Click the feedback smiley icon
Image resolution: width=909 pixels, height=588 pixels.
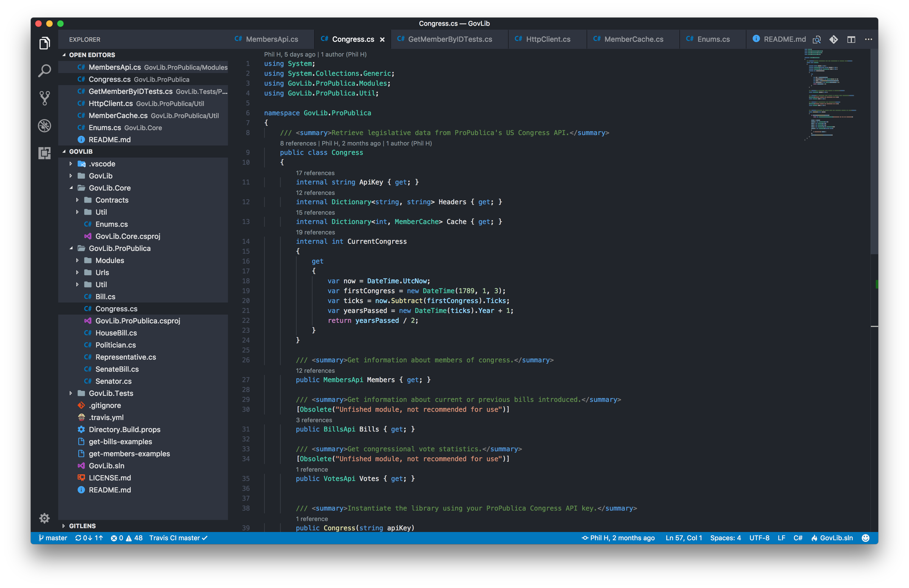(865, 538)
